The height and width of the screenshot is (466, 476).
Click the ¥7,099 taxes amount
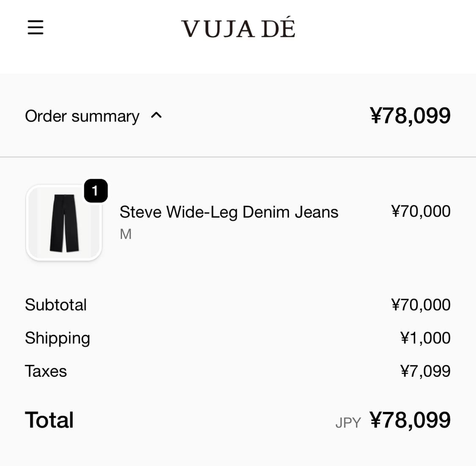coord(425,370)
